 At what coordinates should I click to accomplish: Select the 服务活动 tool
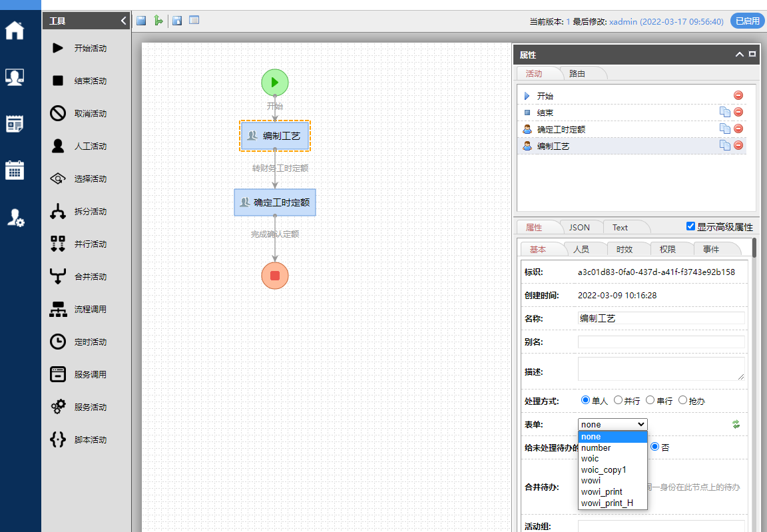click(79, 407)
